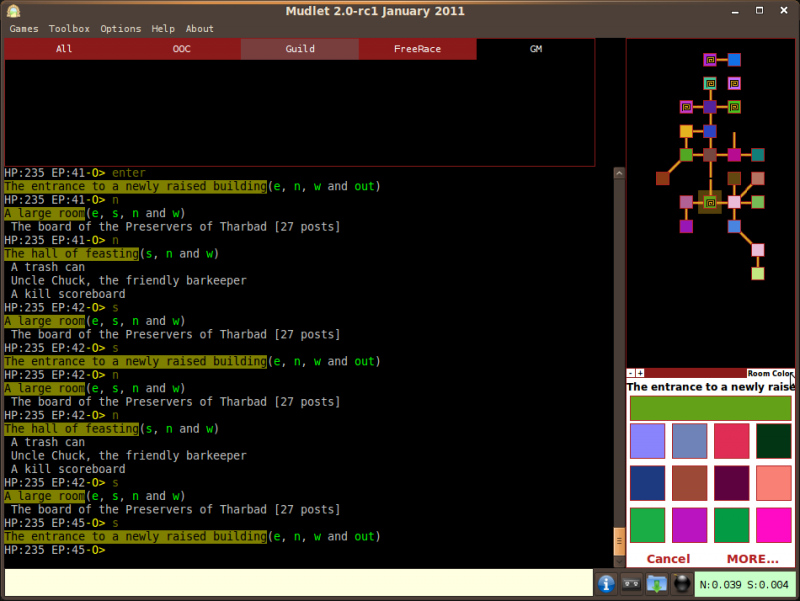The width and height of the screenshot is (800, 601).
Task: Choose the purple violet swatch in bottom row
Action: pyautogui.click(x=690, y=525)
